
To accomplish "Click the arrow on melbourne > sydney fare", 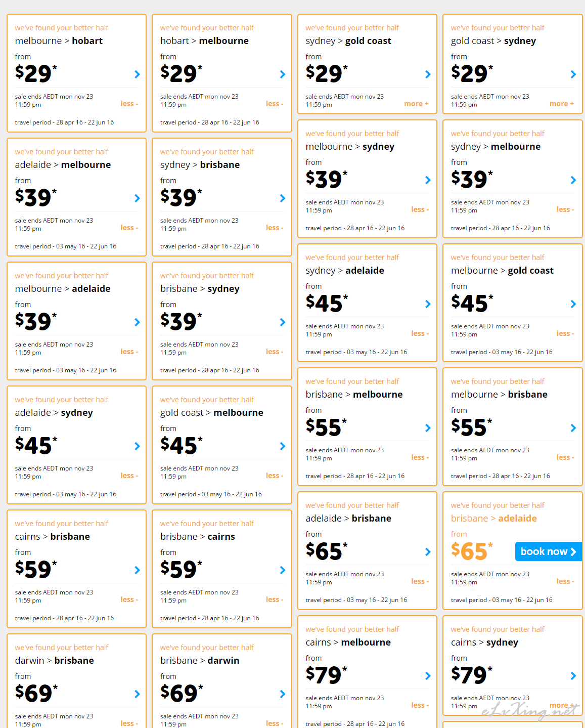I will [x=428, y=180].
